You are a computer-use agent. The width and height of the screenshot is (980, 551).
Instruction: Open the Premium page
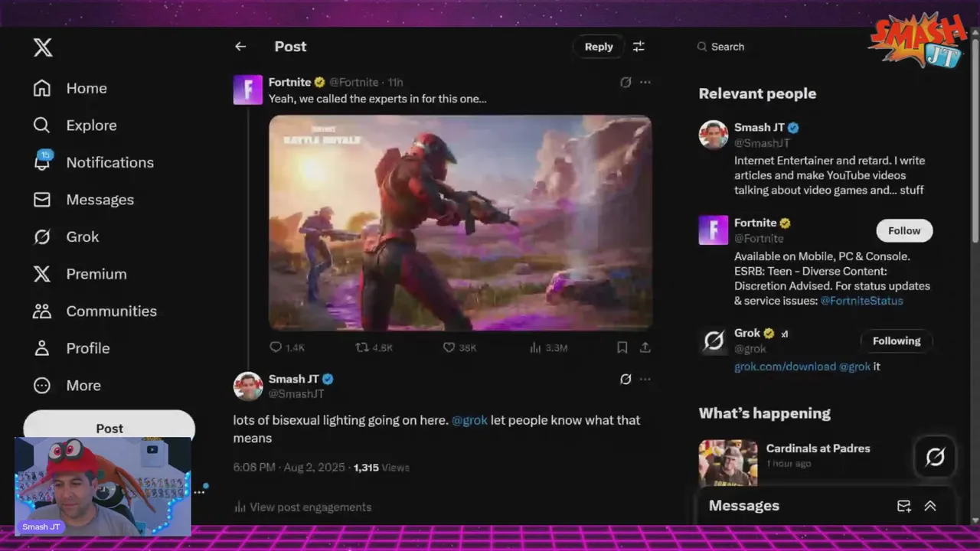80,274
